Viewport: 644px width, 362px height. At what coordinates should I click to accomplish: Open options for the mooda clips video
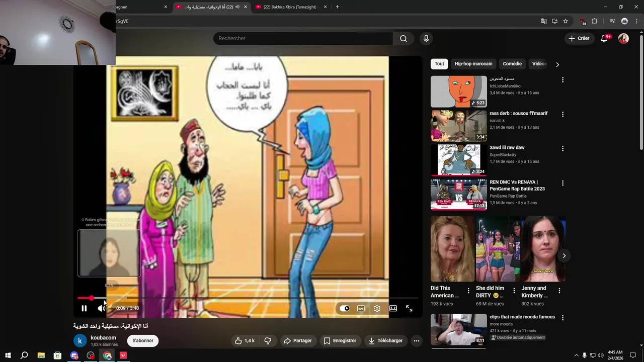click(x=562, y=318)
